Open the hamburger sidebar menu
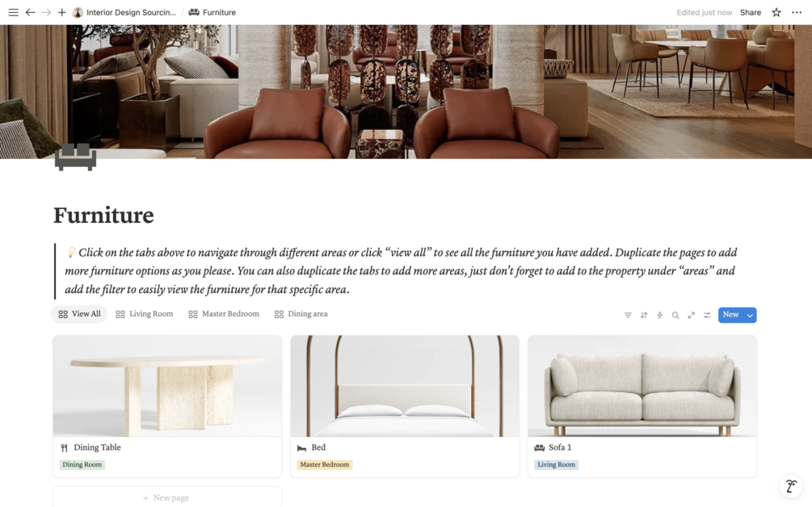The height and width of the screenshot is (507, 812). point(14,12)
